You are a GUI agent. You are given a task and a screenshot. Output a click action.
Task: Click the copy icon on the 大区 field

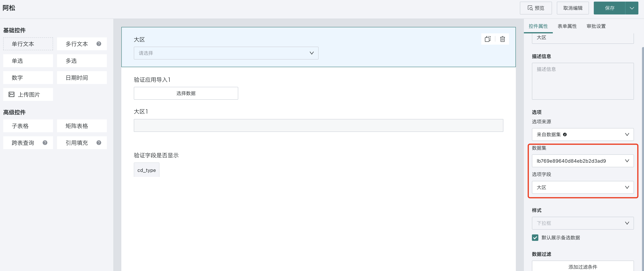(x=488, y=39)
